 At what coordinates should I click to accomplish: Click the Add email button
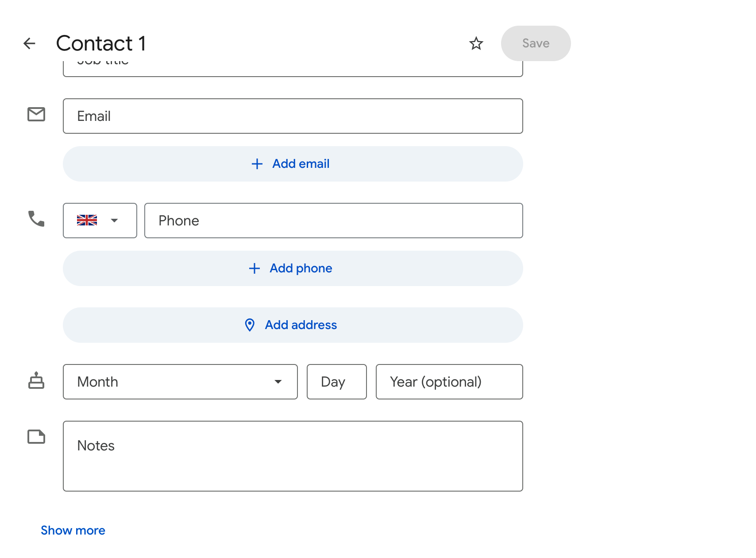[293, 164]
